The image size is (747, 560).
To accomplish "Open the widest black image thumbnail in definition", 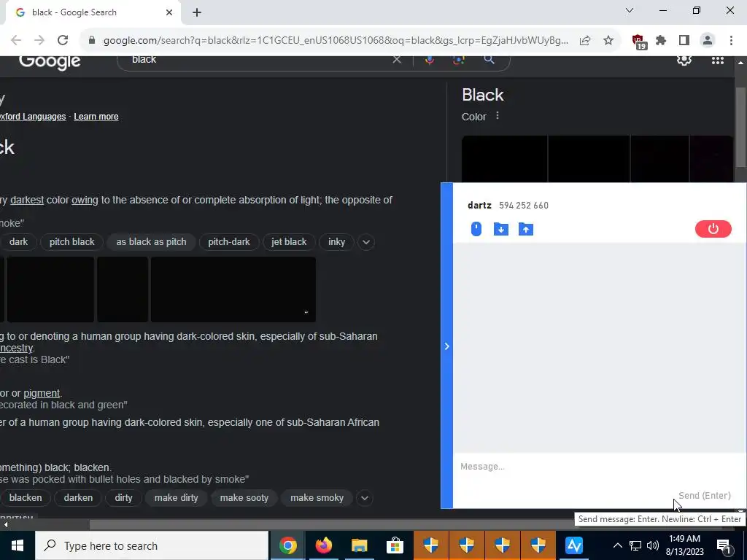I will [x=233, y=289].
